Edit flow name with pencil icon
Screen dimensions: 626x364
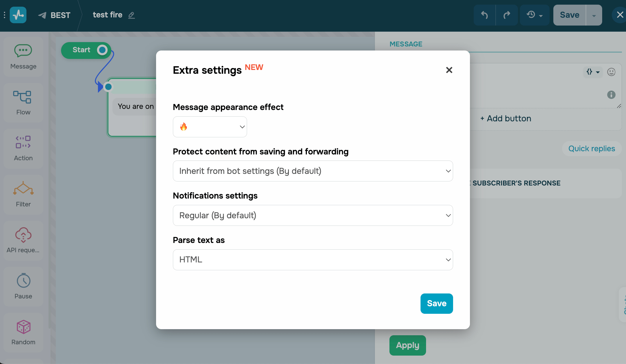(132, 15)
